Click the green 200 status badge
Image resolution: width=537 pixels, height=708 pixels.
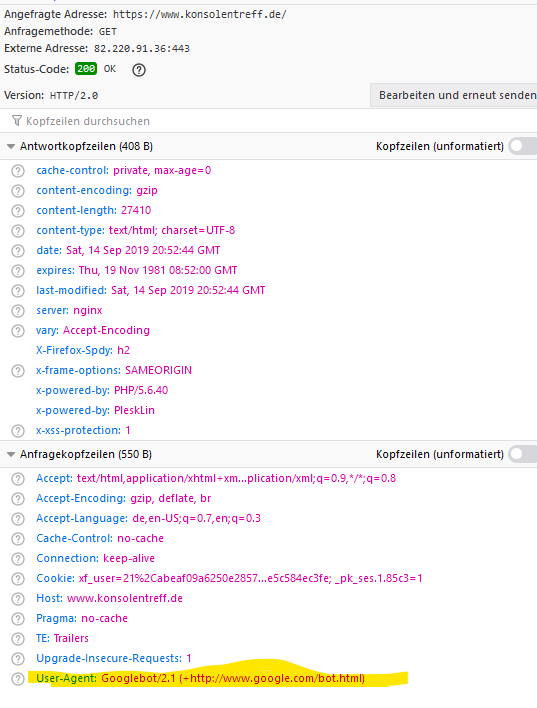pyautogui.click(x=86, y=69)
